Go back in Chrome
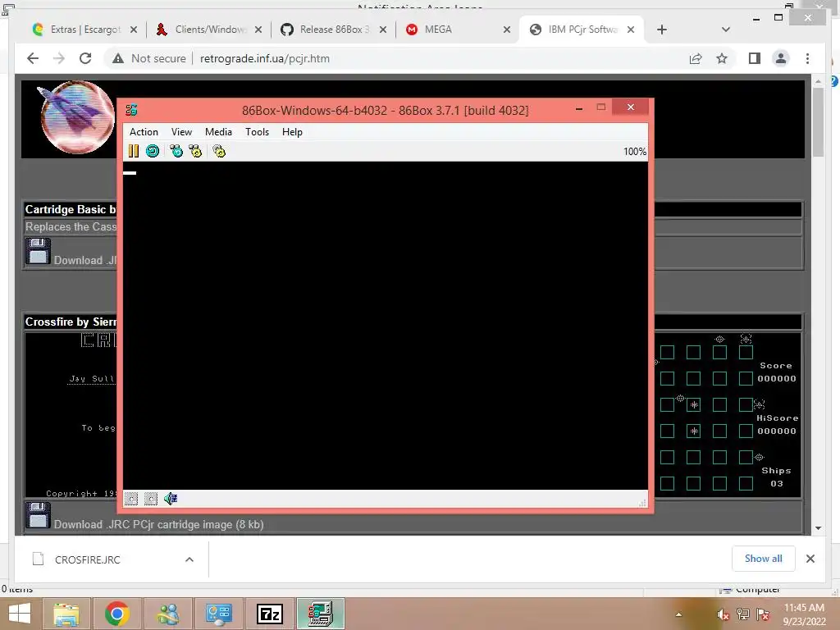Screen dimensions: 840x630 point(33,58)
